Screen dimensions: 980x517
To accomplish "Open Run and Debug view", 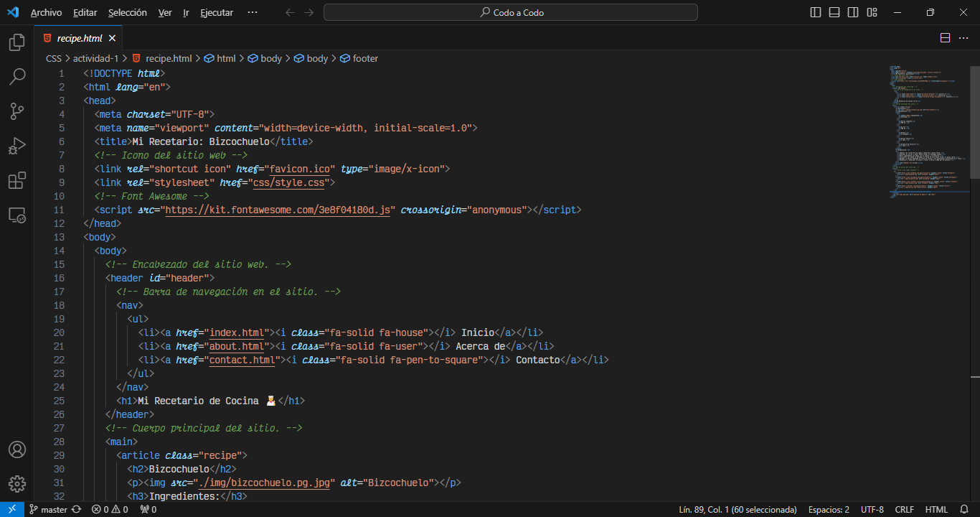I will coord(17,146).
